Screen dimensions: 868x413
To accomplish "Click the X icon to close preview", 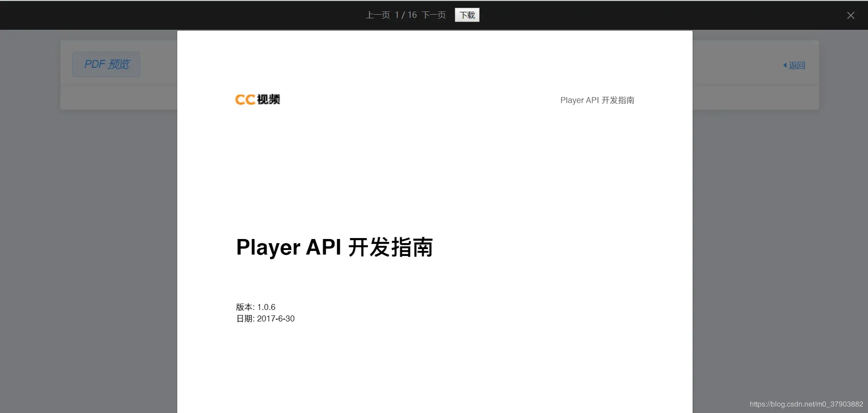I will tap(851, 15).
